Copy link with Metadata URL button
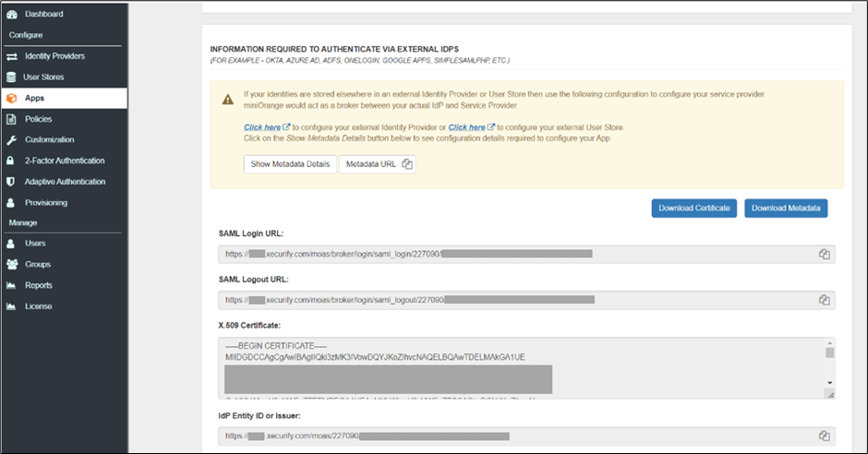868x454 pixels. (x=379, y=164)
